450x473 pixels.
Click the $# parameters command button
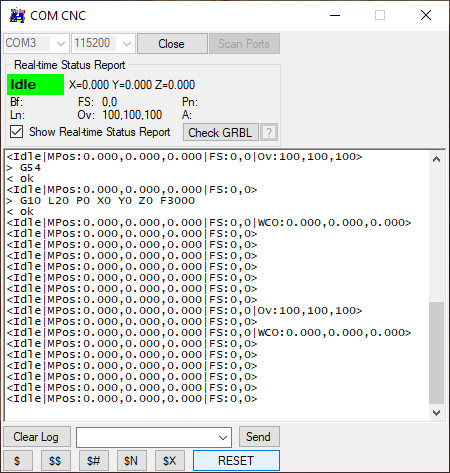[x=94, y=461]
